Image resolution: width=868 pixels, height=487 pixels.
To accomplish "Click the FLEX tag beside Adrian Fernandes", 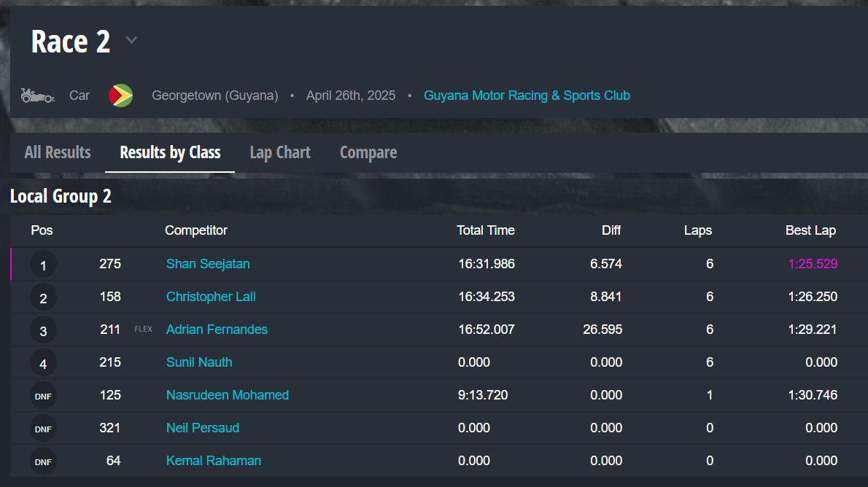I will 144,330.
